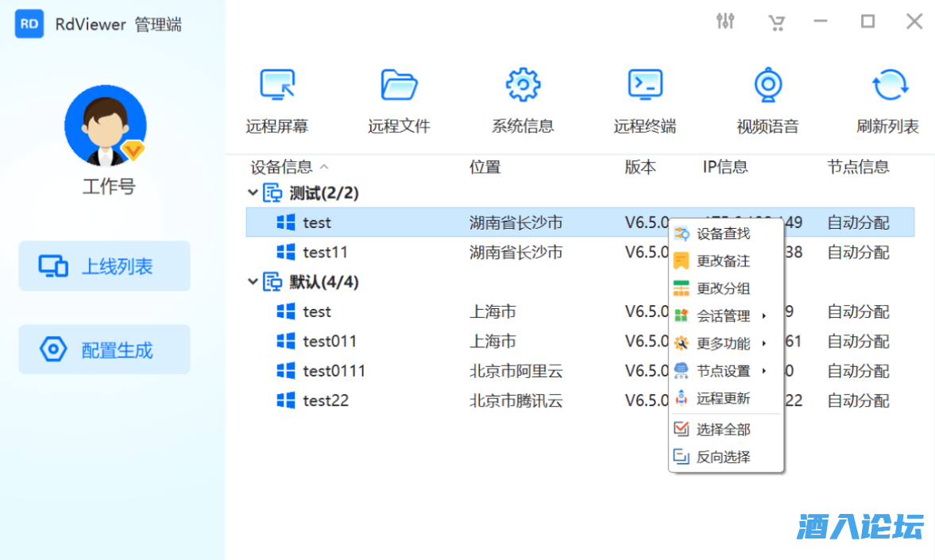
Task: Choose 更改分组 from context menu
Action: pos(726,288)
